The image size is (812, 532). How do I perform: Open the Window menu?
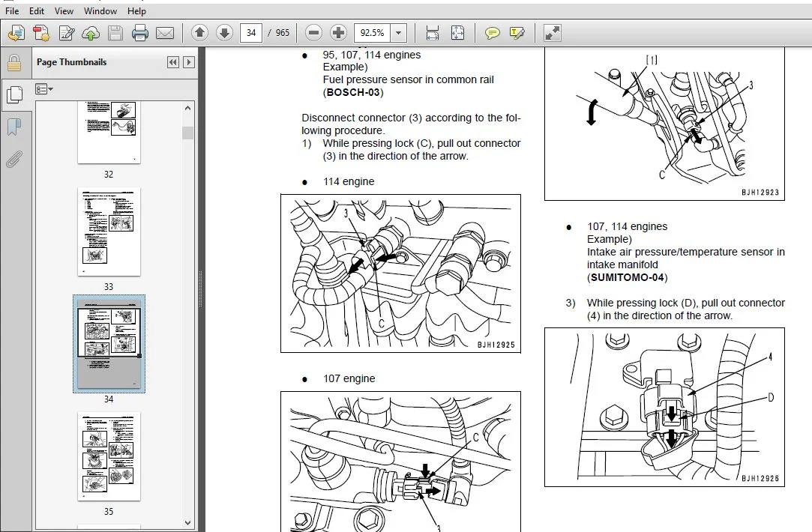[100, 11]
